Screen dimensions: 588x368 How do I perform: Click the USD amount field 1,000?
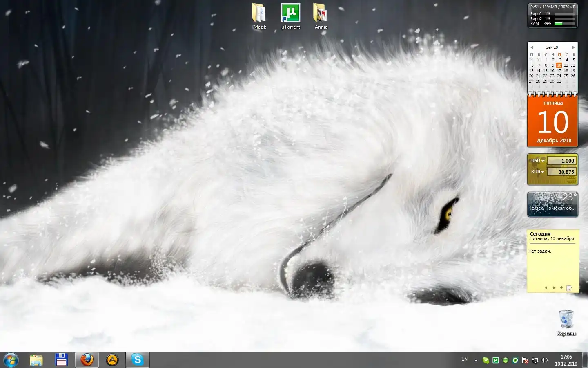[561, 161]
